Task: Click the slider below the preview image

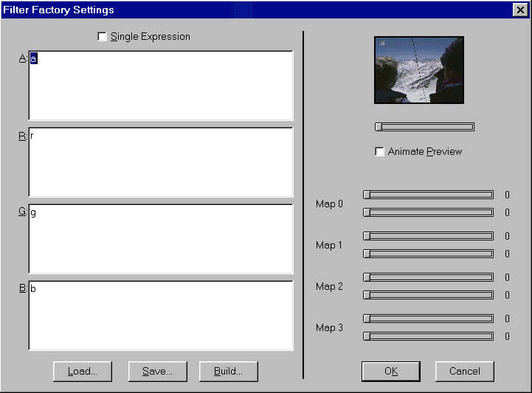Action: (424, 127)
